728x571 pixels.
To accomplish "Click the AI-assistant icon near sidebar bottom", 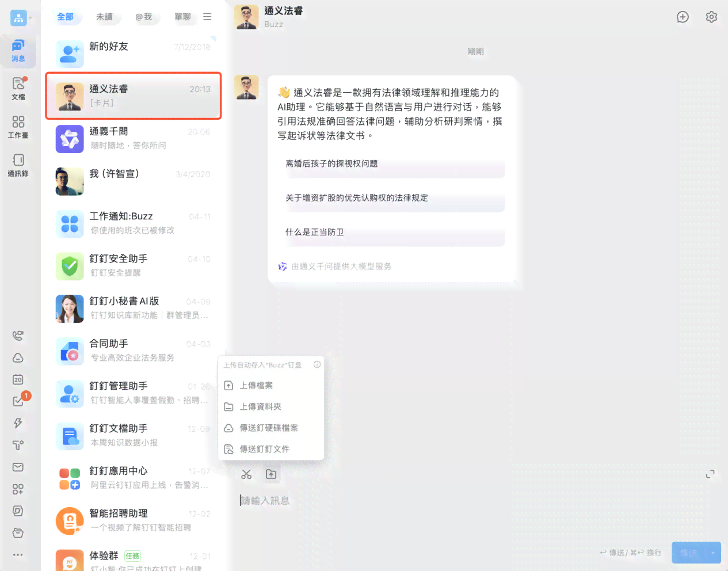I will pos(18,511).
